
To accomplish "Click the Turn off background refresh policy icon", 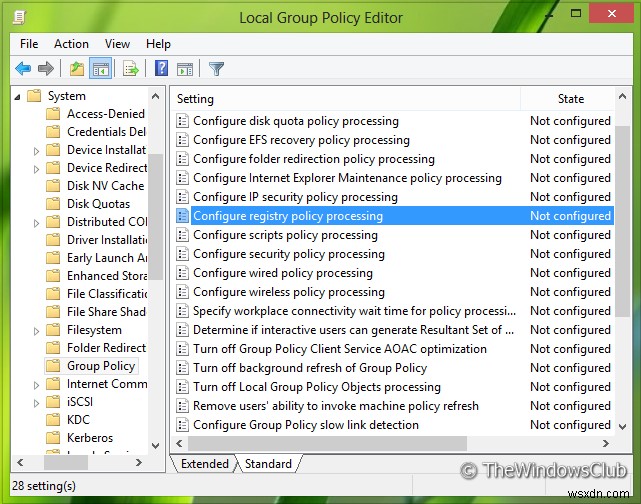I will [x=182, y=368].
